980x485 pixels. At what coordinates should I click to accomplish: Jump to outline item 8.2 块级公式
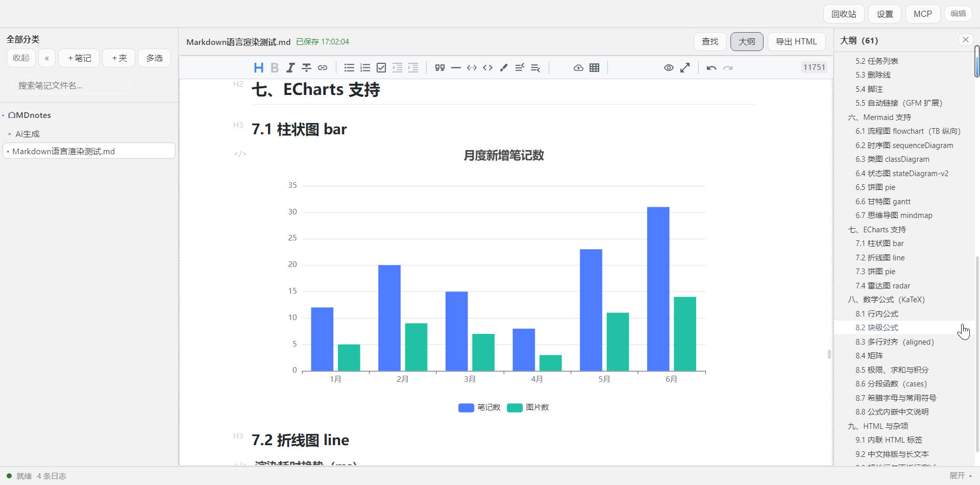click(x=877, y=327)
